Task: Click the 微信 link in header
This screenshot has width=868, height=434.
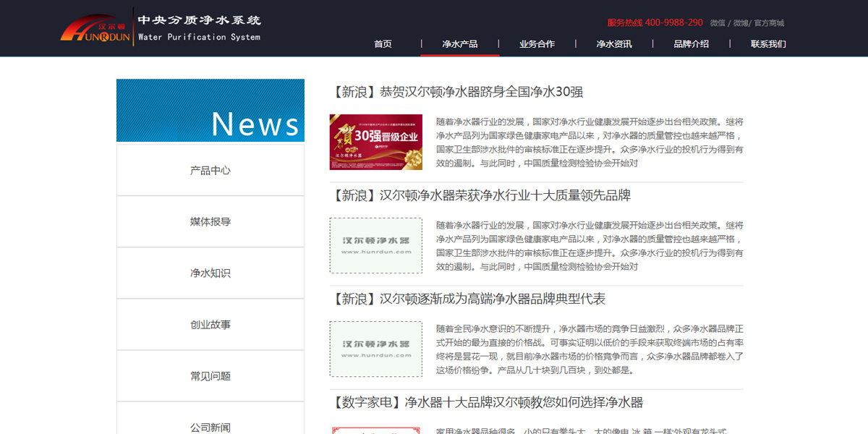Action: (x=718, y=23)
